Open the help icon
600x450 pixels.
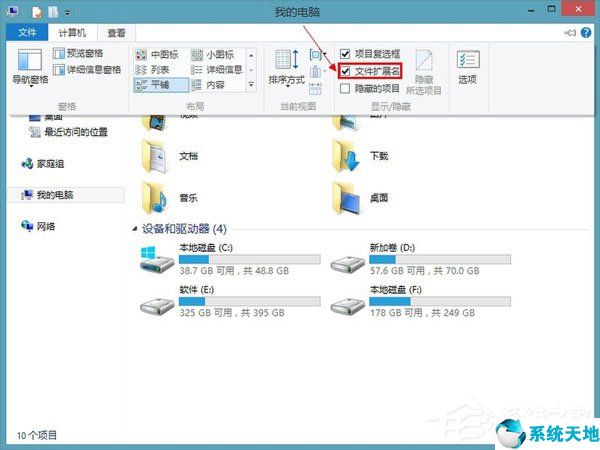click(x=586, y=33)
